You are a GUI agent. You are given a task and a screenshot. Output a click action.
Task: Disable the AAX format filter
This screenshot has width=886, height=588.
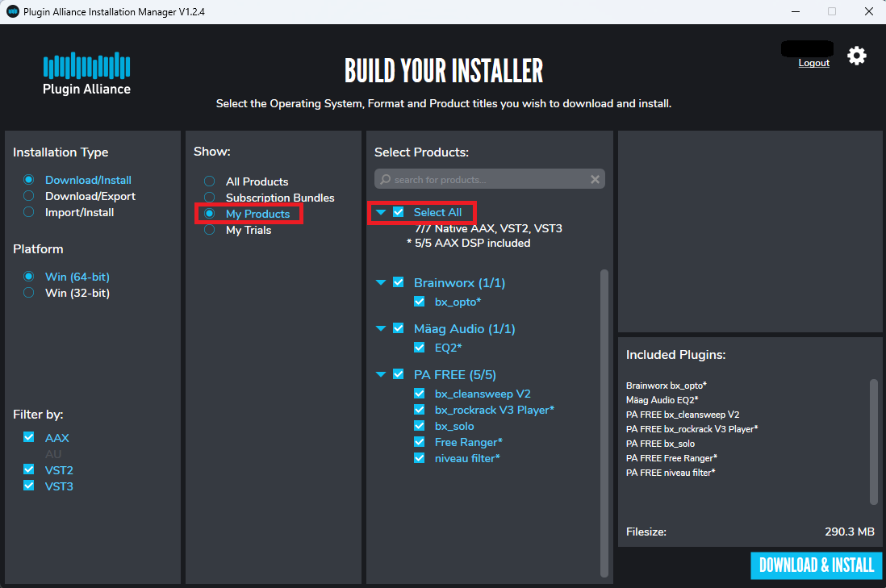(x=28, y=437)
